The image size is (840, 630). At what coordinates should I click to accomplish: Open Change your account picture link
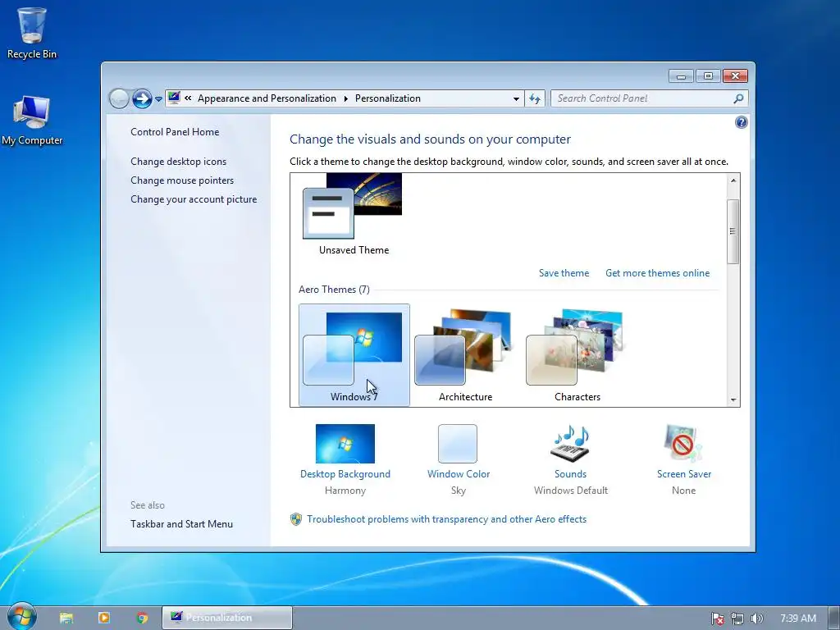pos(194,199)
